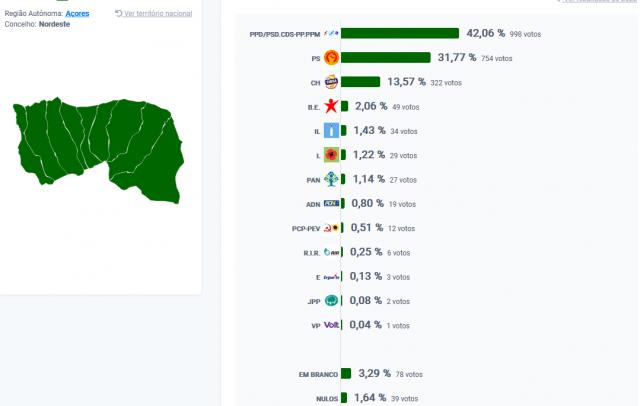
Task: Click the CH (Chega) party logo
Action: [331, 82]
